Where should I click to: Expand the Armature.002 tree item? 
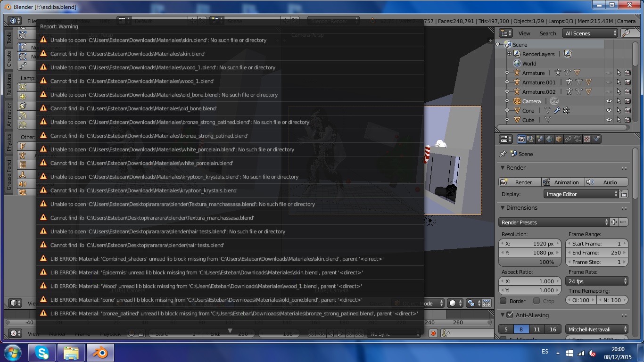point(507,92)
